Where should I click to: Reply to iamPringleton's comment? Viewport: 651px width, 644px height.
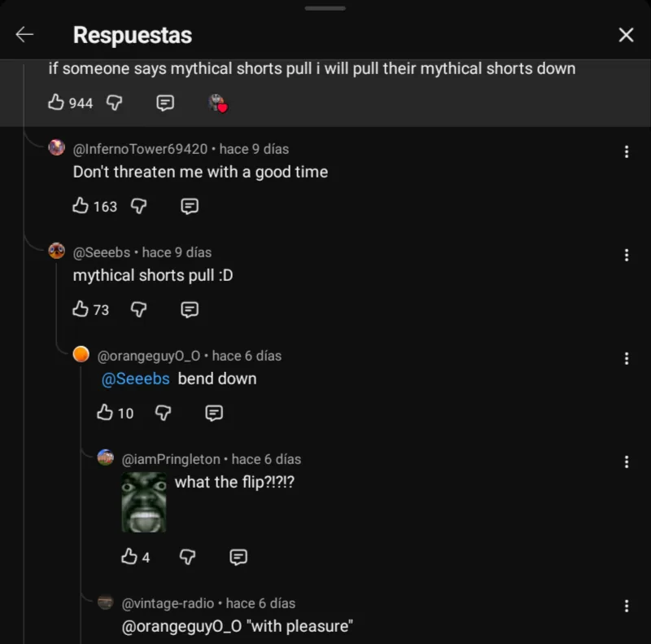coord(238,557)
